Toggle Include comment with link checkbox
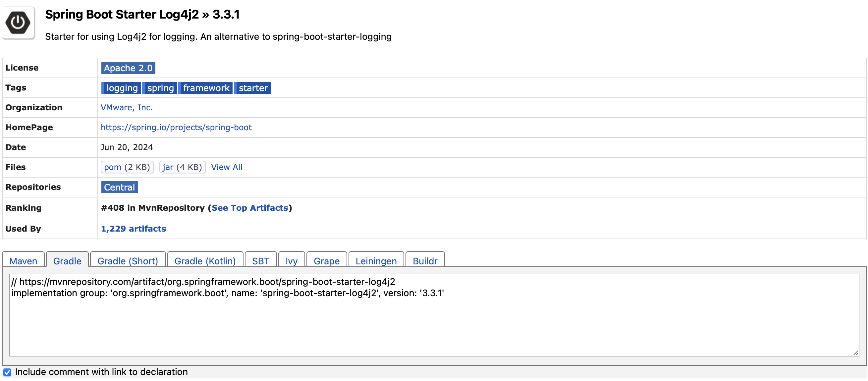Viewport: 868px width, 381px height. click(x=7, y=372)
